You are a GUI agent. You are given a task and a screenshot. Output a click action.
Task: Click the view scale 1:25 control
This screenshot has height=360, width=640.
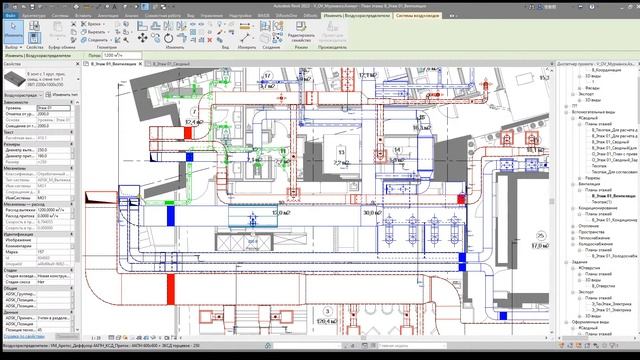pos(96,338)
